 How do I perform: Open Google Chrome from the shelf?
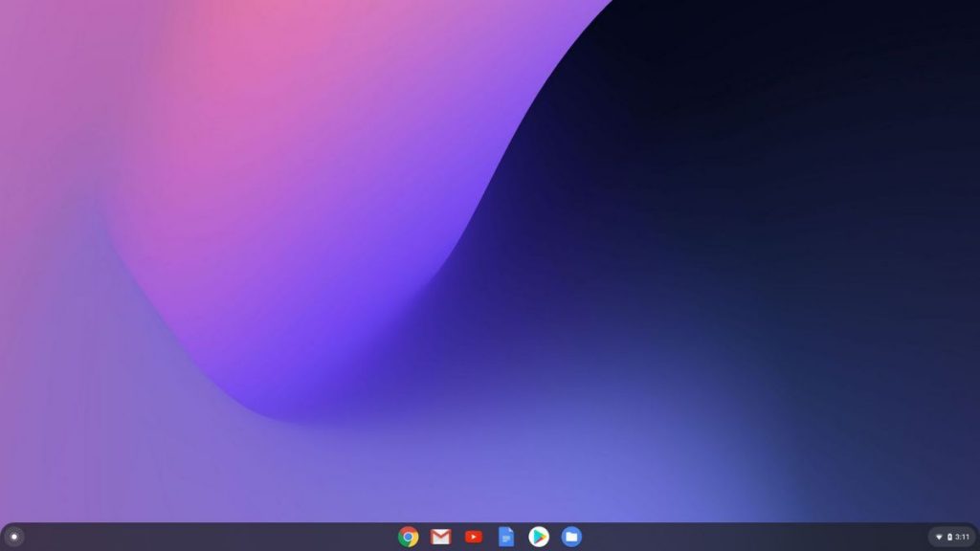point(407,538)
